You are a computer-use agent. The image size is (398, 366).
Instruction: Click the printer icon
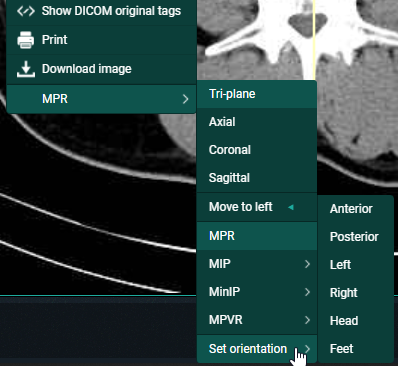(26, 40)
